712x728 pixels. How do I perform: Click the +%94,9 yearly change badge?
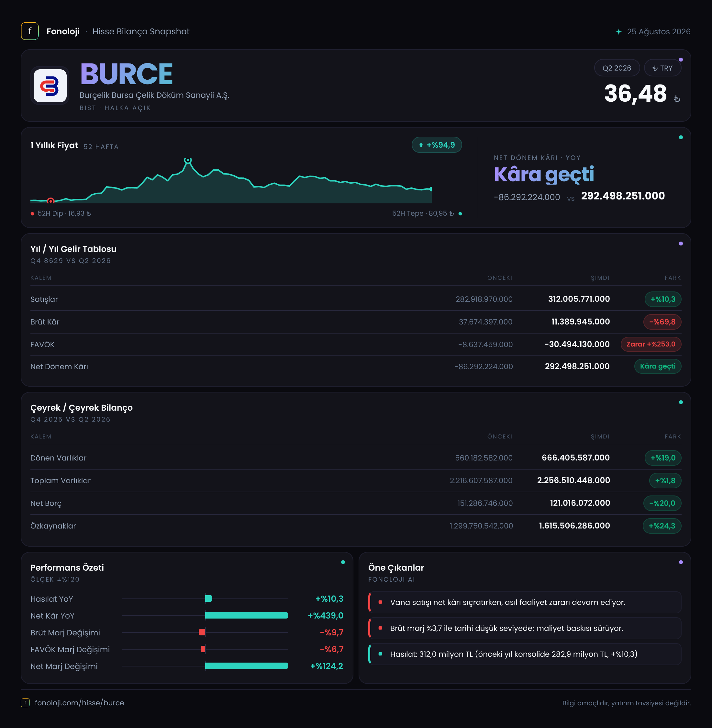point(436,145)
